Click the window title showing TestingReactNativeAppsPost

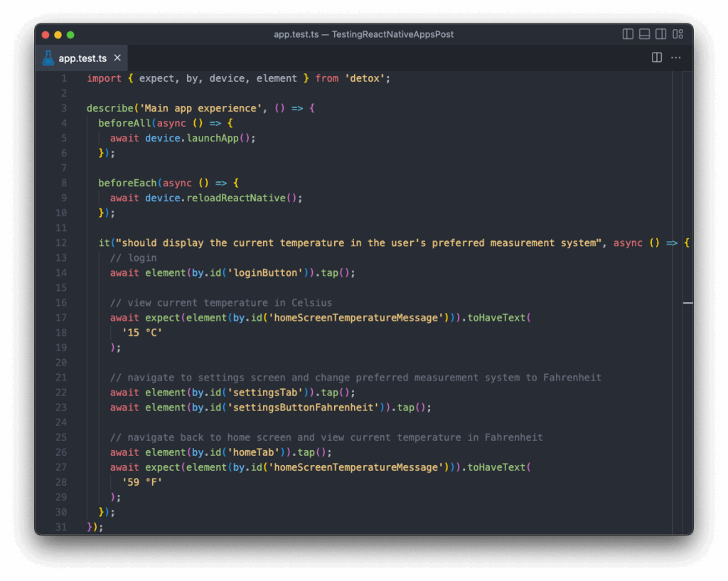[x=364, y=33]
